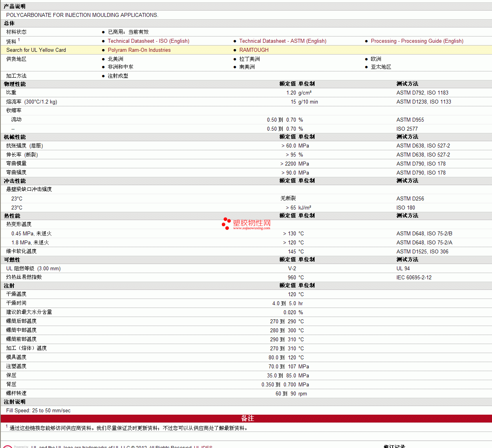This screenshot has height=448, width=492.
Task: Select the polycarbonate injection moulding description text
Action: pyautogui.click(x=82, y=15)
